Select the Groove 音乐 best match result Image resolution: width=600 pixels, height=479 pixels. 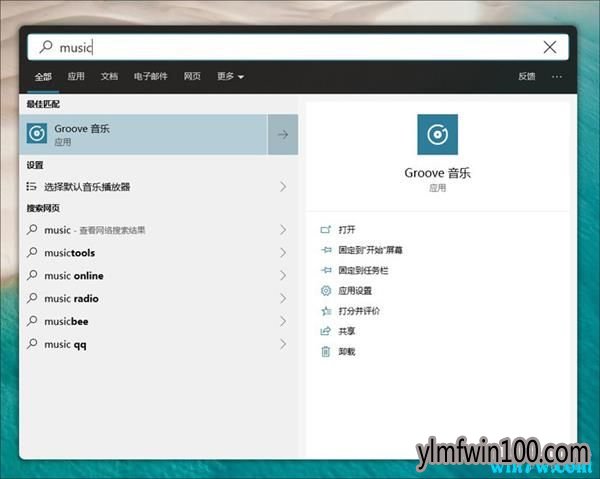[x=143, y=134]
